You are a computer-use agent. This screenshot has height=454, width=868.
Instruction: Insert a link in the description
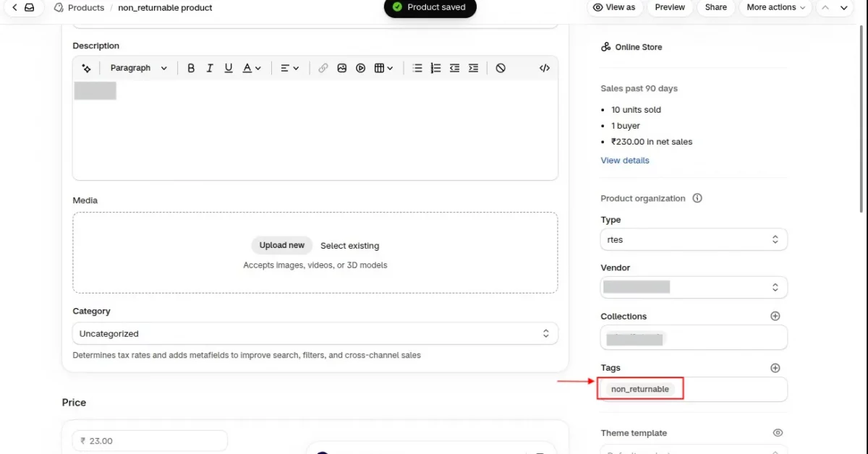click(x=323, y=68)
